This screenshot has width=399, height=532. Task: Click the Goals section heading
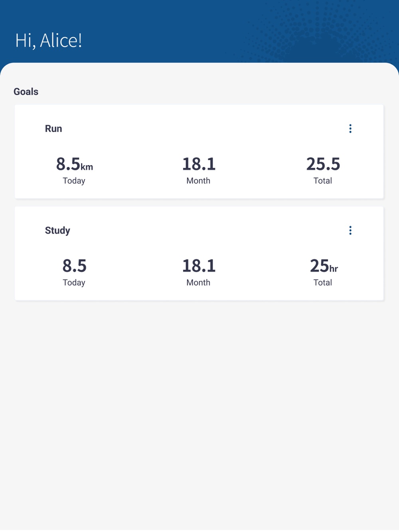[x=26, y=92]
